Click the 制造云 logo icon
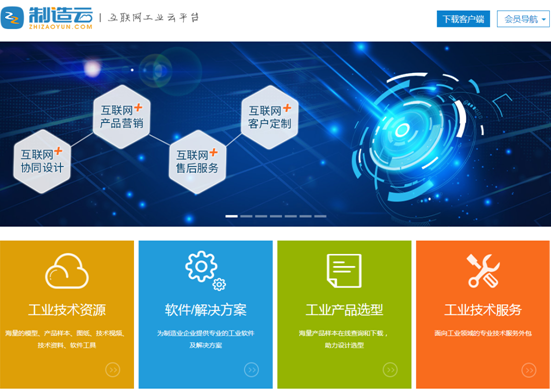Screen dimensions: 551x389 click(12, 18)
